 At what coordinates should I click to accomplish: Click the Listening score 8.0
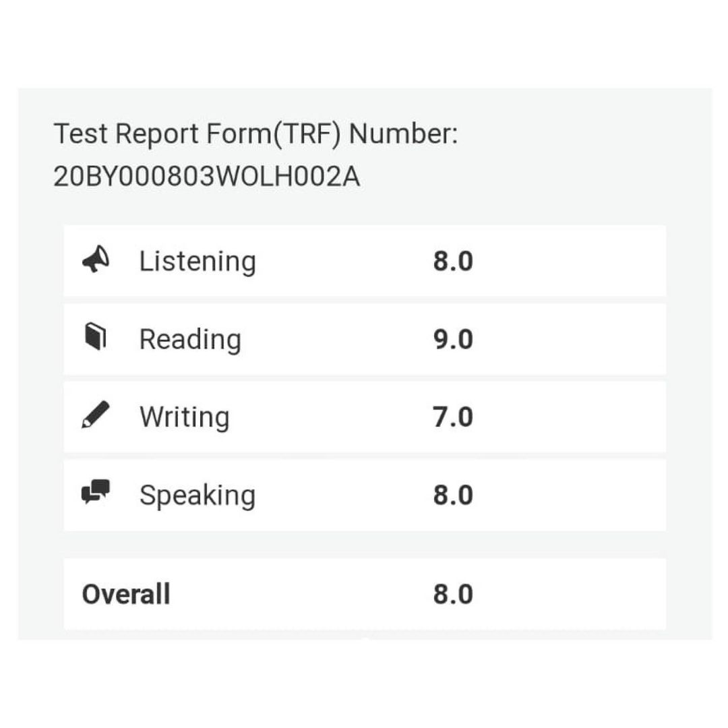point(453,260)
